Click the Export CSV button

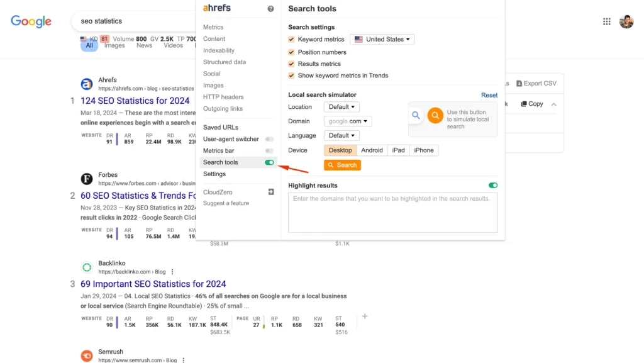[x=535, y=82]
